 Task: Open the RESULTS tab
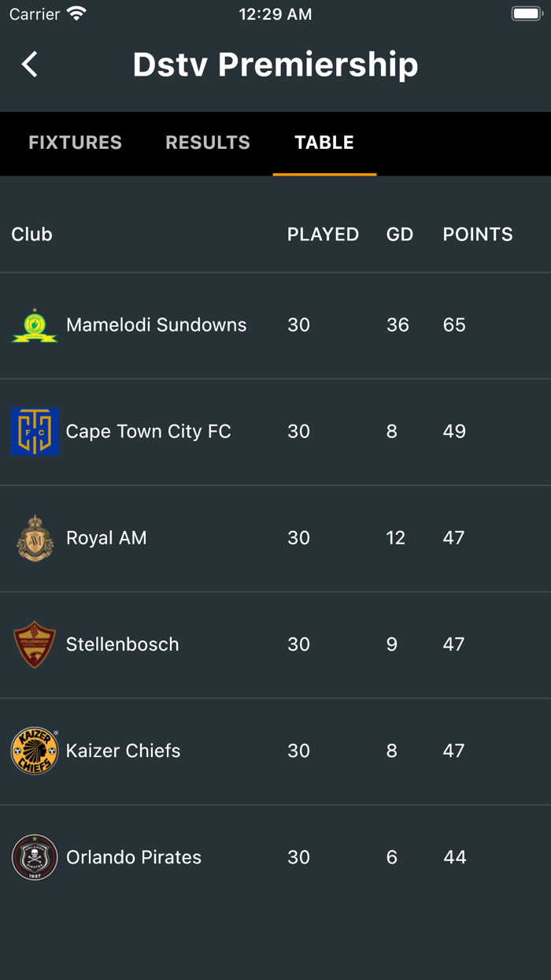[x=208, y=143]
